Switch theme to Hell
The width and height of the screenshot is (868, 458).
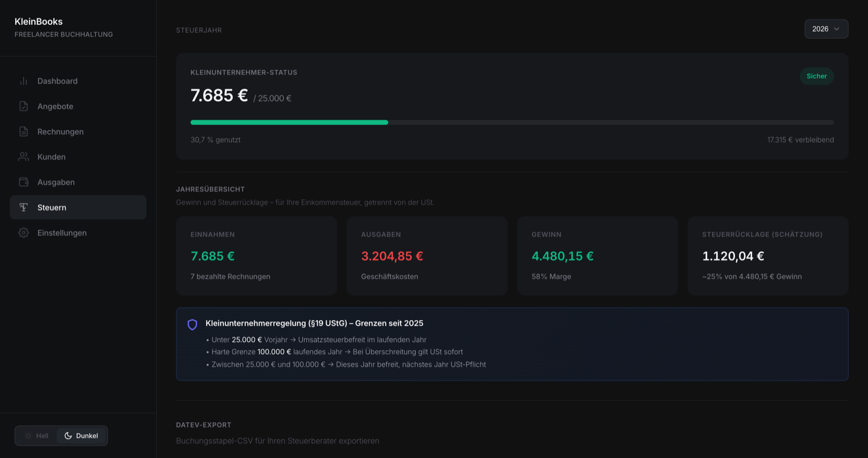click(37, 436)
